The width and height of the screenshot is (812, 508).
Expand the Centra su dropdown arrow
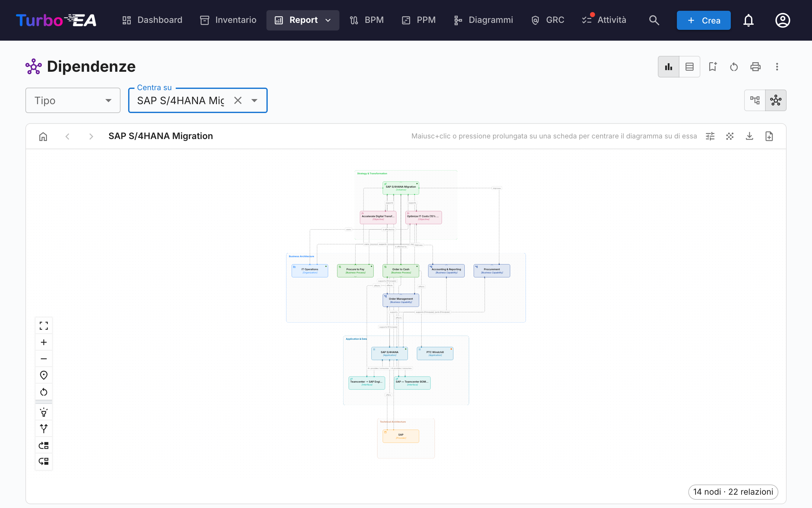click(x=254, y=100)
